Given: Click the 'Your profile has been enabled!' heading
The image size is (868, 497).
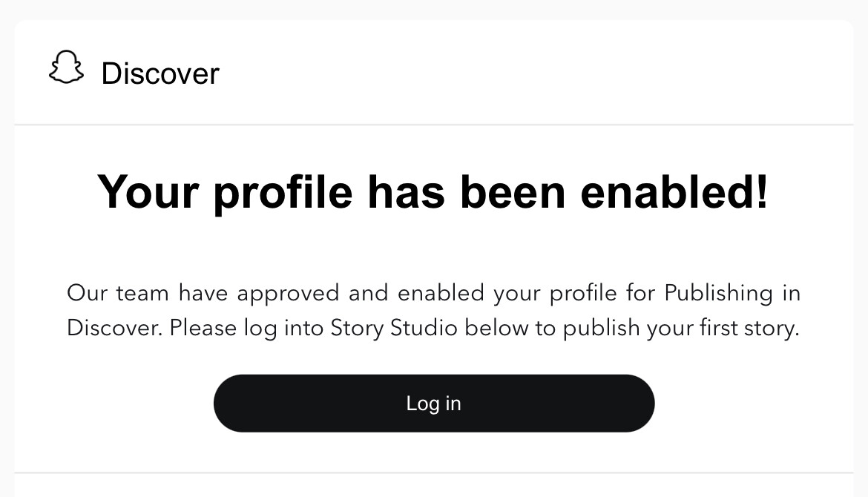Looking at the screenshot, I should click(x=433, y=193).
